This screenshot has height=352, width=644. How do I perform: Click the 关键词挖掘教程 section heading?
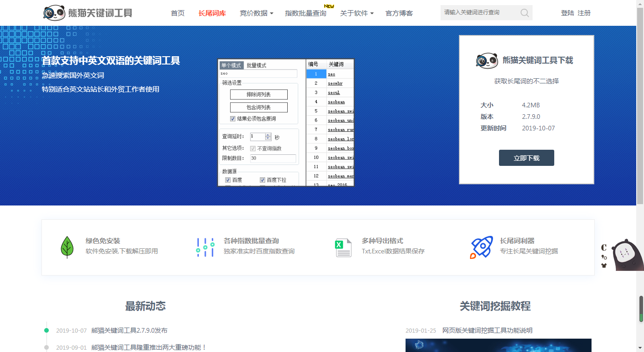tap(495, 306)
